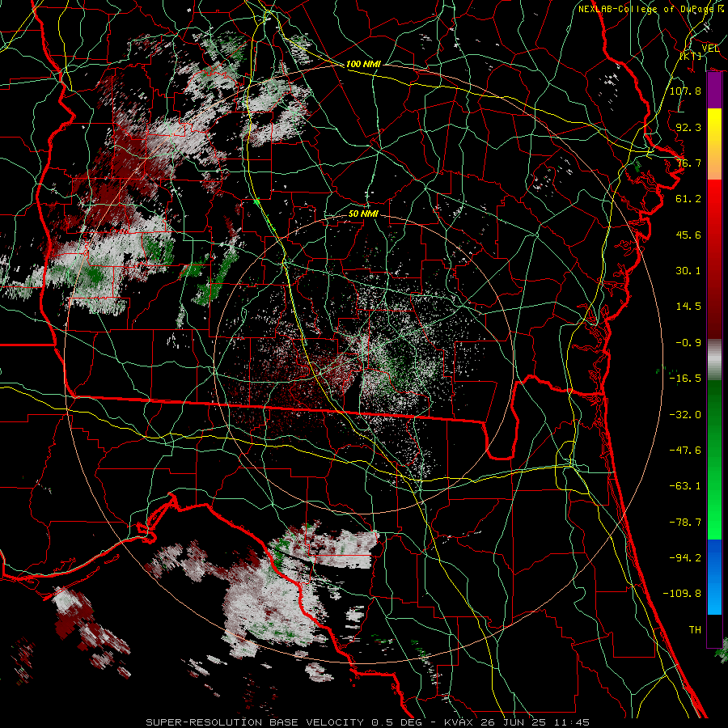The width and height of the screenshot is (728, 728).
Task: Select the -63.1 legend value
Action: click(x=685, y=486)
